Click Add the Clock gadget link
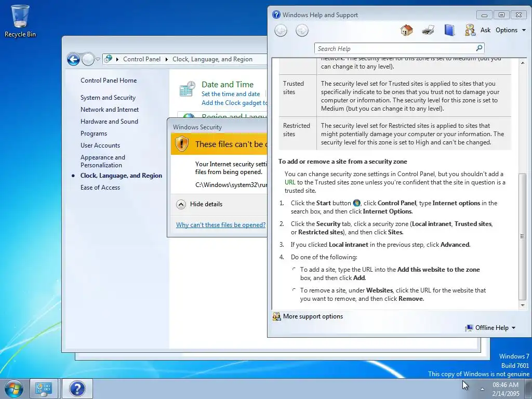The image size is (532, 399). tap(234, 103)
